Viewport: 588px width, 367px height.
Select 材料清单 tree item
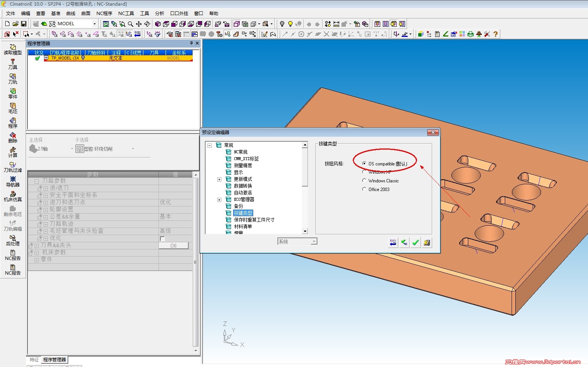tap(243, 227)
